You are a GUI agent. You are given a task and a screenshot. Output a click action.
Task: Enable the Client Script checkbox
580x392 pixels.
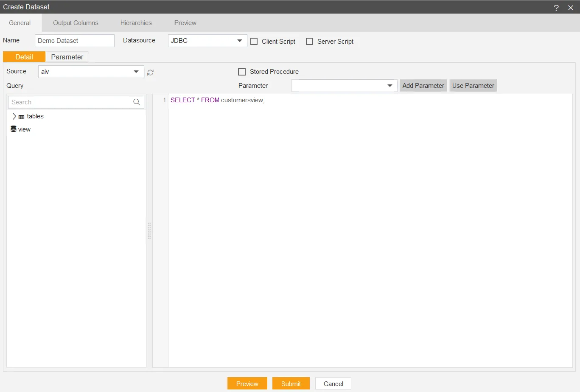tap(254, 42)
